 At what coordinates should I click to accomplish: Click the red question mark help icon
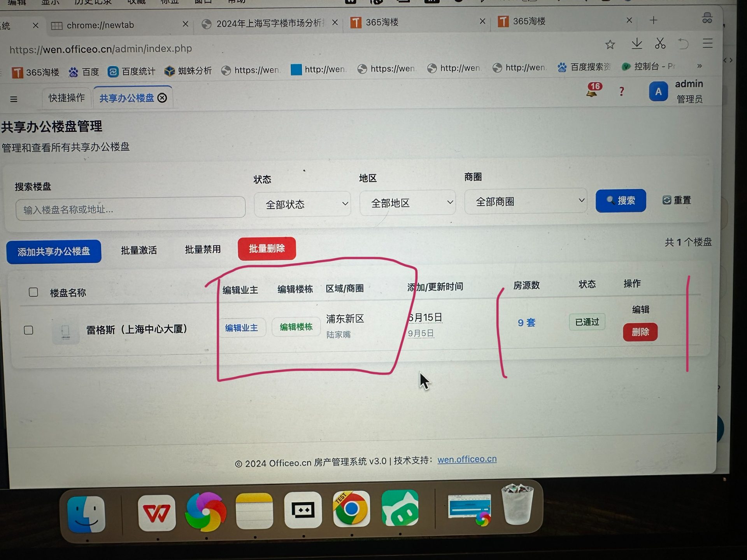[621, 91]
